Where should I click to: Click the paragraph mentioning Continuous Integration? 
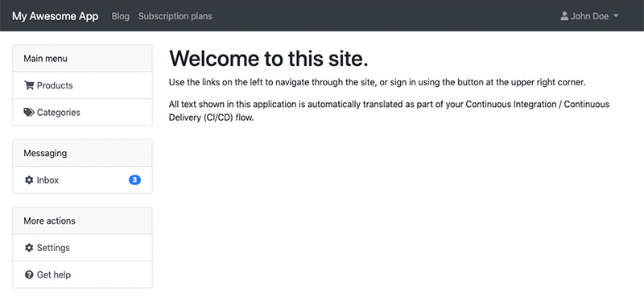click(389, 111)
